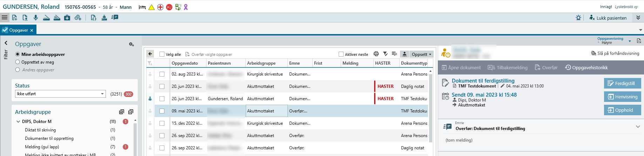Click the purple ribbon icon

tap(186, 7)
